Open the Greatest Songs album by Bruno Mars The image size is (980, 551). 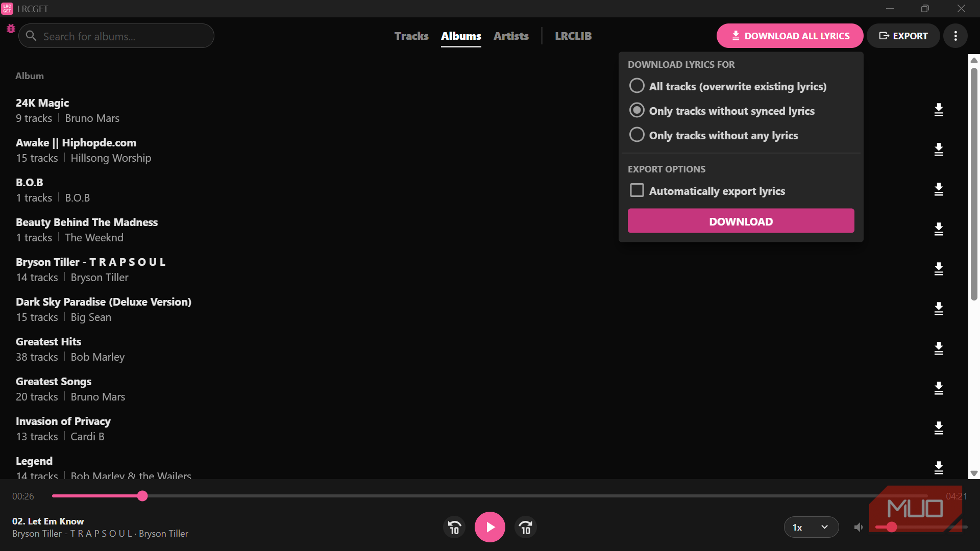point(54,381)
